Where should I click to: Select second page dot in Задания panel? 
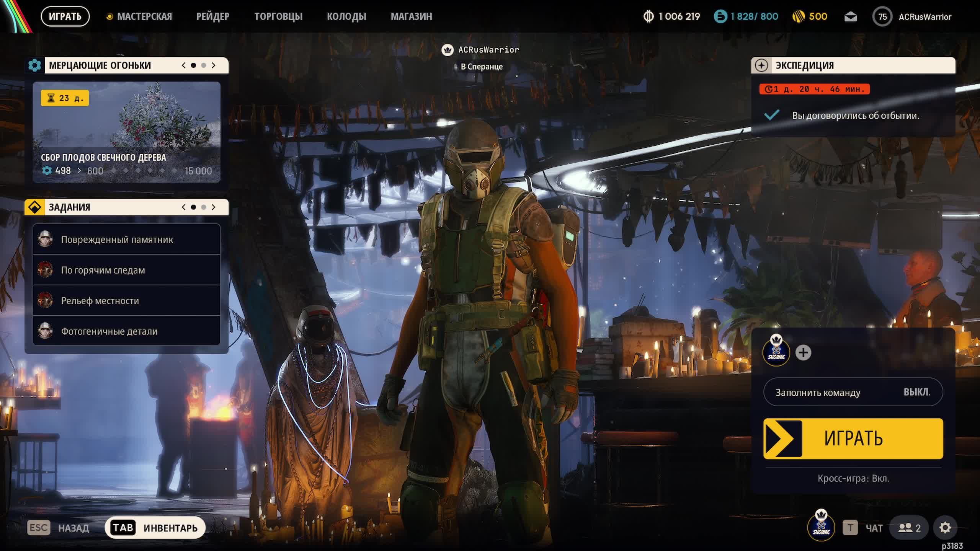[204, 207]
